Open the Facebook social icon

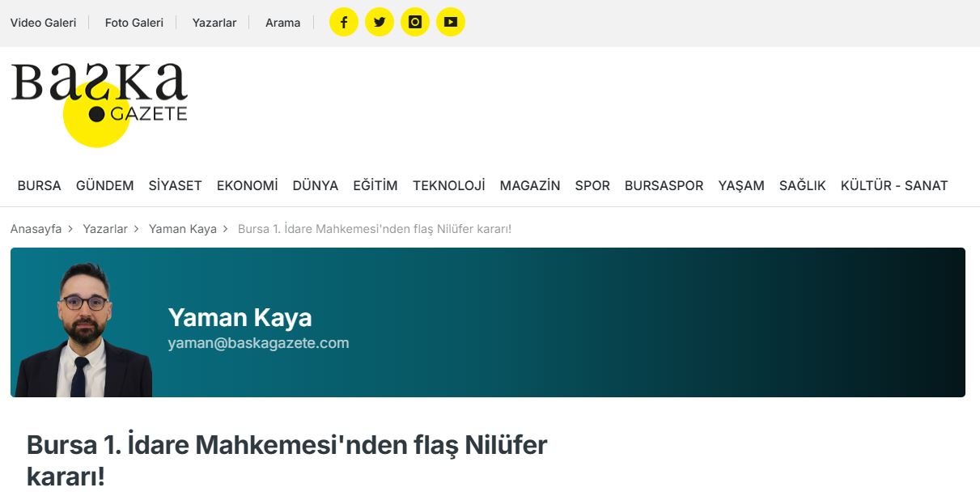pos(343,23)
